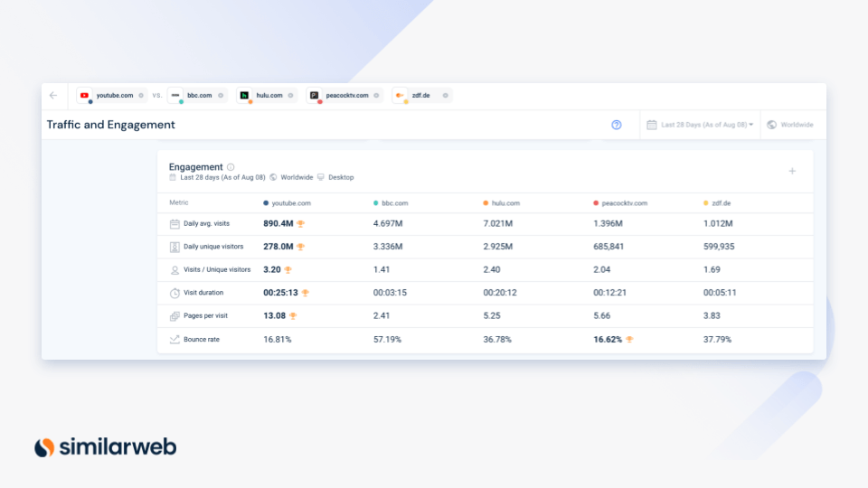Click the Visits / Unique visitors person icon

[x=175, y=270]
